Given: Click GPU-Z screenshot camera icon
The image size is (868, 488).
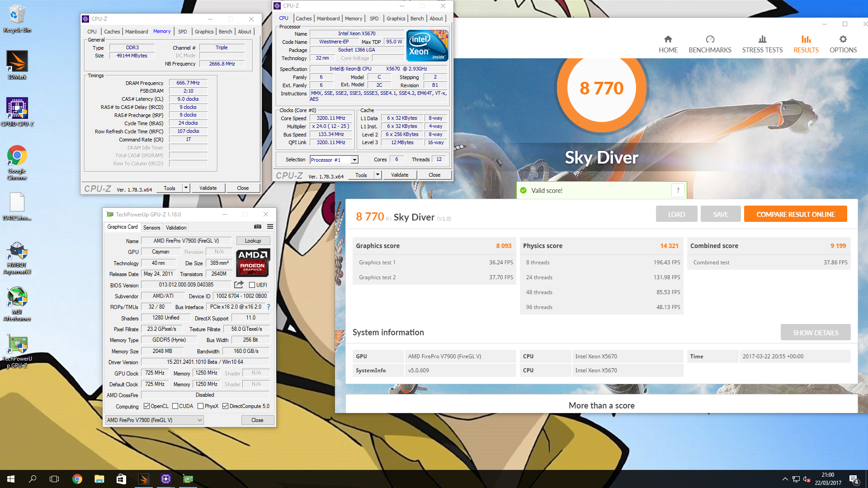Looking at the screenshot, I should [x=258, y=227].
